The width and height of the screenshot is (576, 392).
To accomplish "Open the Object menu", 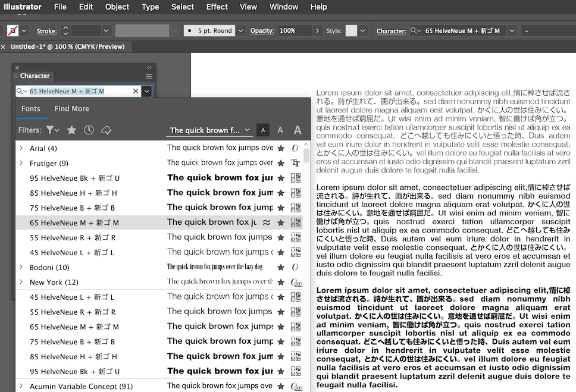I will (x=117, y=7).
